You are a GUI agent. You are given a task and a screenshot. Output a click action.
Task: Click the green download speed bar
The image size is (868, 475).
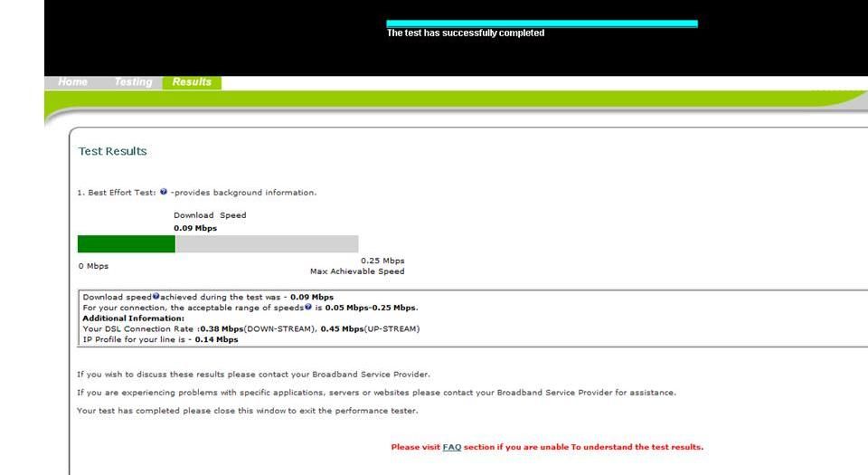pos(127,243)
